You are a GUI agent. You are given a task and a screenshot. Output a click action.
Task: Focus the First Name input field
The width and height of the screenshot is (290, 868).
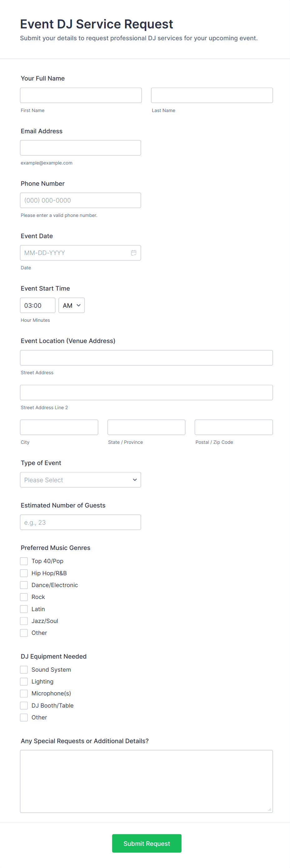(81, 96)
